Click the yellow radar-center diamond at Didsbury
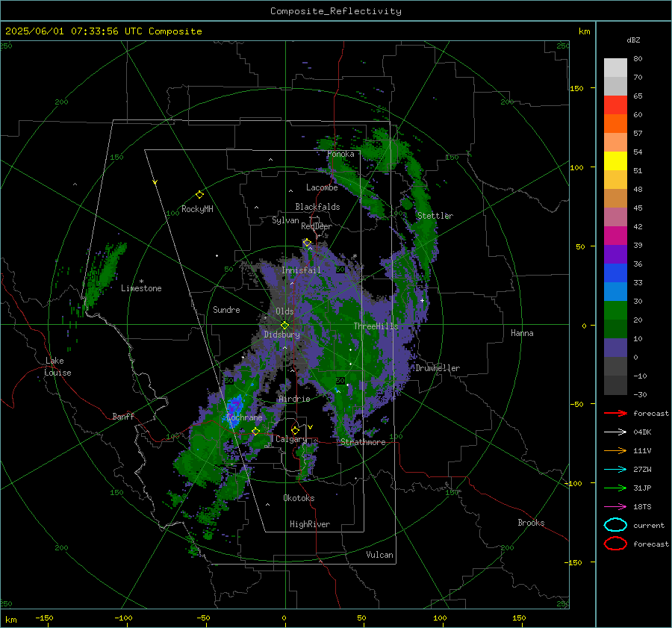Image resolution: width=672 pixels, height=628 pixels. click(284, 326)
